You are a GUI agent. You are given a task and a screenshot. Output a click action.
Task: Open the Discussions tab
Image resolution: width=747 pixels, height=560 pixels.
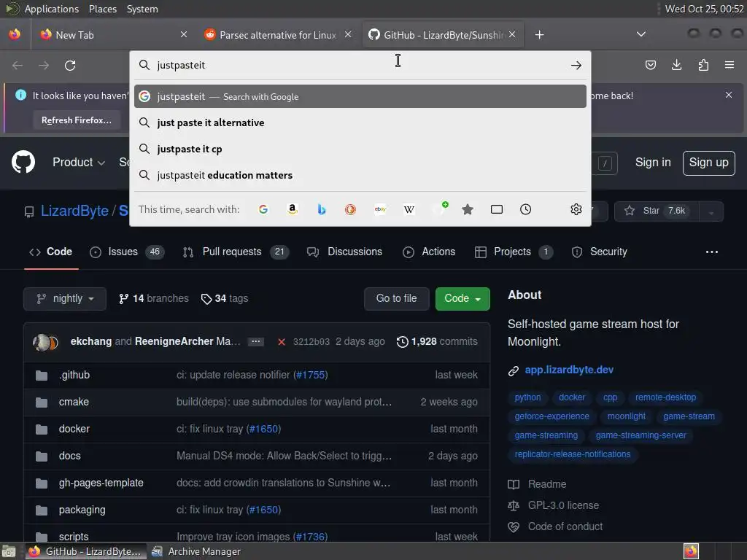coord(344,252)
